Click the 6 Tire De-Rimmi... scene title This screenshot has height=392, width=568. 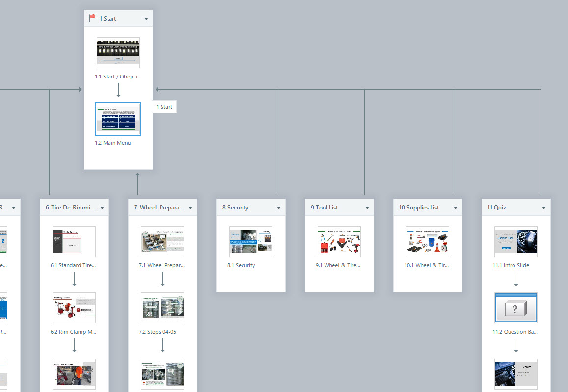[x=70, y=208]
